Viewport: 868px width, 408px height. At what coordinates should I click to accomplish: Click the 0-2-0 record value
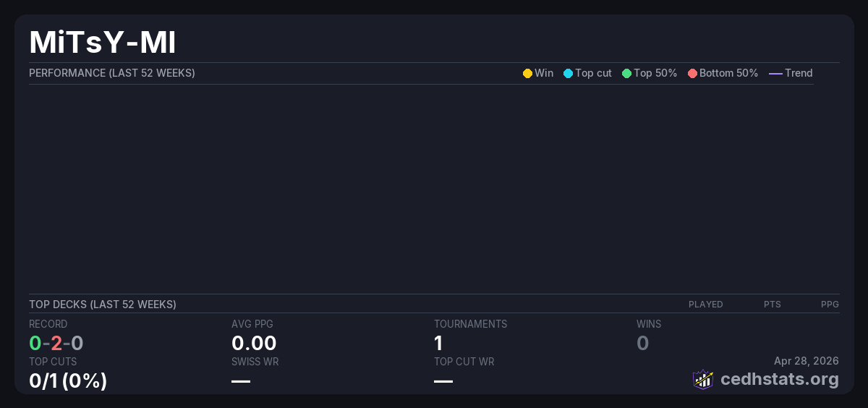tap(56, 343)
